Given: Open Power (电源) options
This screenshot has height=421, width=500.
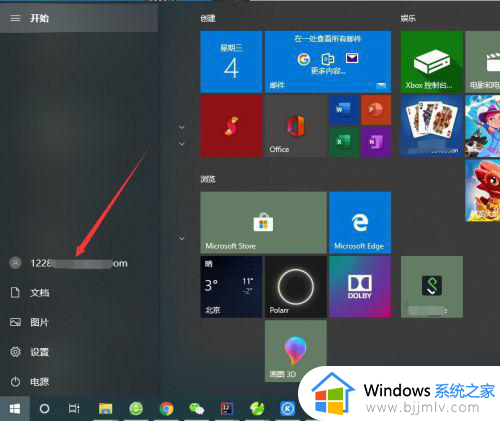Looking at the screenshot, I should click(30, 381).
